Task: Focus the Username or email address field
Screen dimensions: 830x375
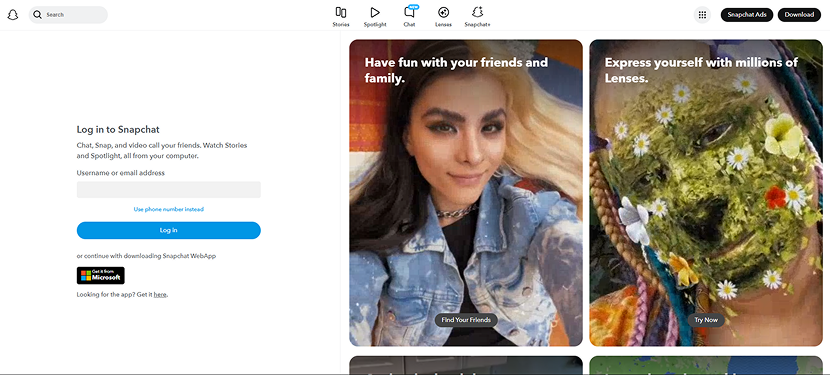Action: coord(169,190)
